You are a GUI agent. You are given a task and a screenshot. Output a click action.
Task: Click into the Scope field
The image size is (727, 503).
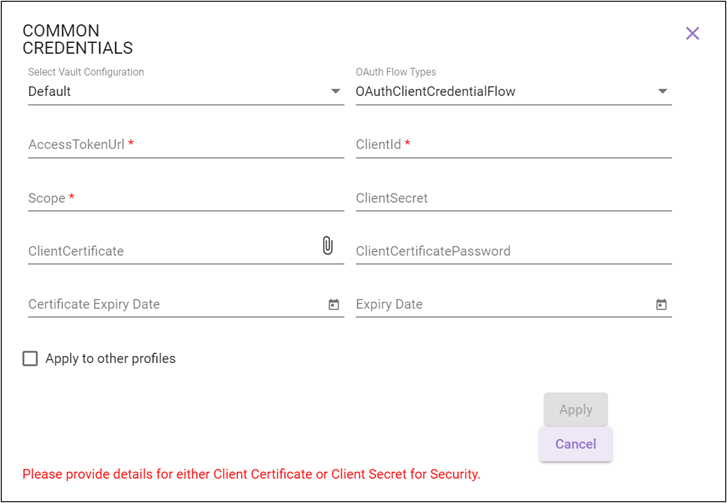(186, 198)
